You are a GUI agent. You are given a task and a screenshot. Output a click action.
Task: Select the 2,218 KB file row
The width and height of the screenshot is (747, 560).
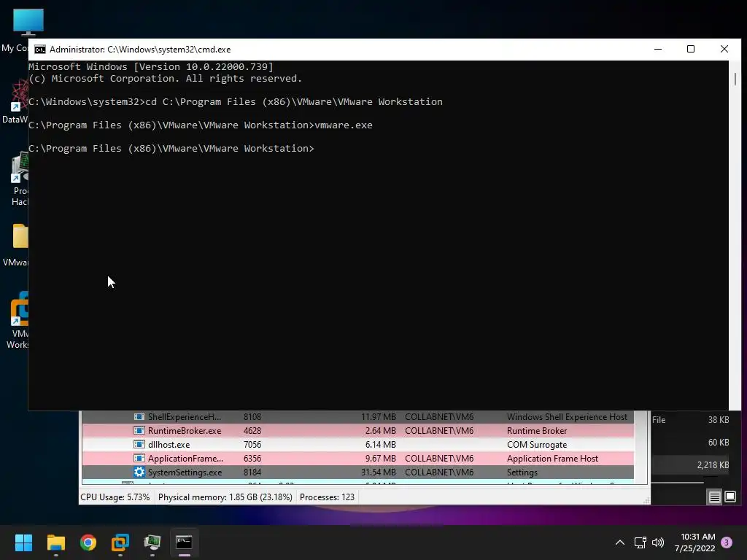pyautogui.click(x=690, y=464)
